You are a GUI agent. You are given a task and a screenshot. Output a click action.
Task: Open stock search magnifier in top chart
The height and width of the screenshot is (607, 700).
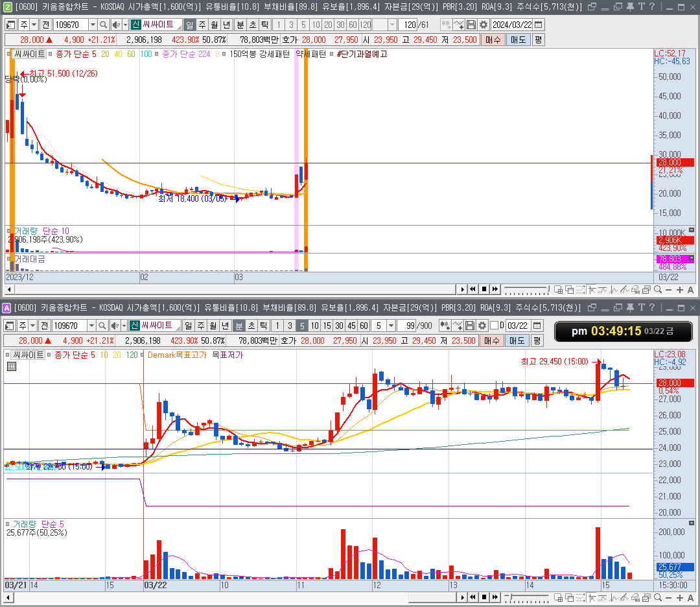pyautogui.click(x=104, y=25)
